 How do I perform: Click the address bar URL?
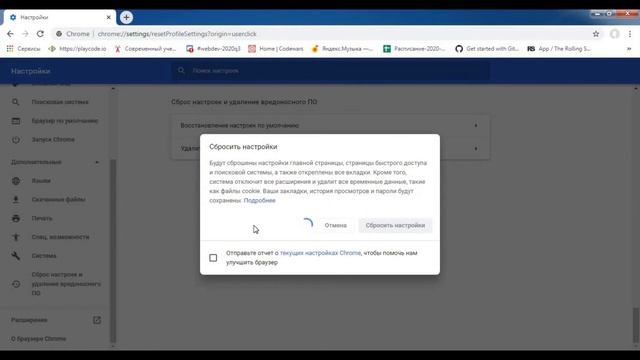(177, 34)
